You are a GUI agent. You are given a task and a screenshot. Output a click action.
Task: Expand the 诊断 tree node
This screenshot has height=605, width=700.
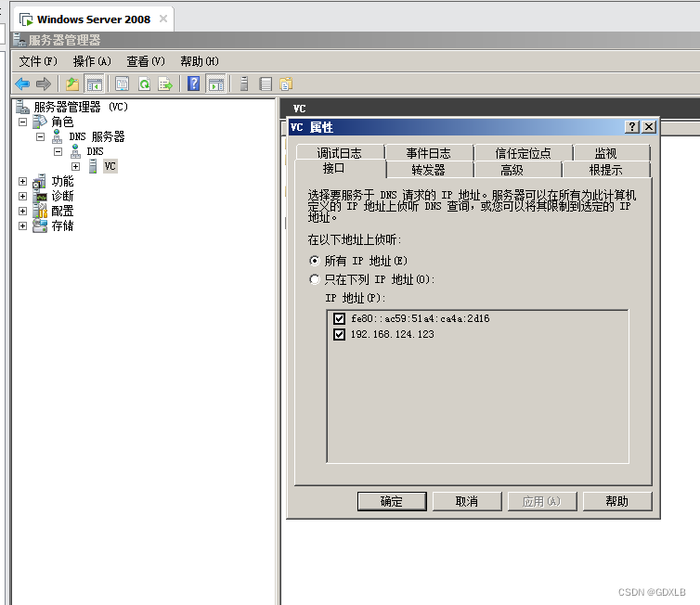pyautogui.click(x=23, y=197)
